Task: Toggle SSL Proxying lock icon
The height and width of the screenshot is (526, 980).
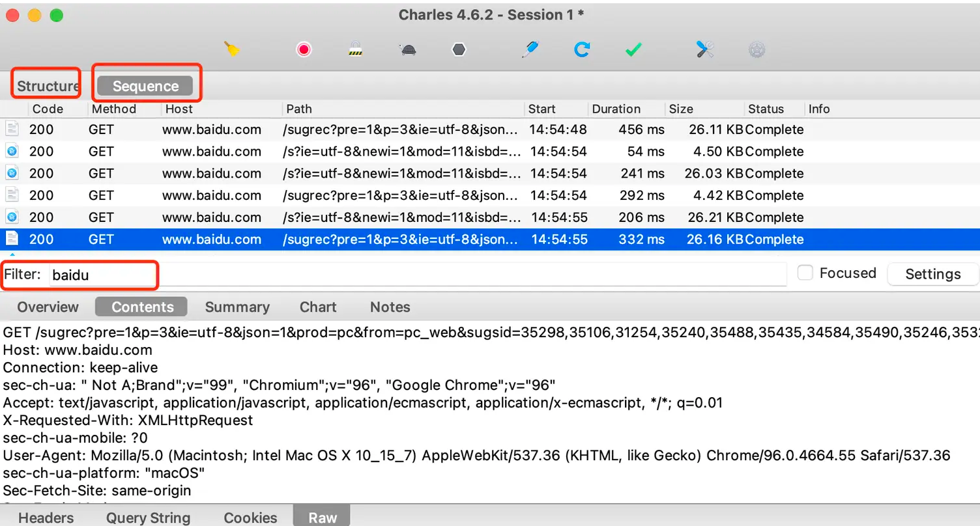Action: click(x=354, y=49)
